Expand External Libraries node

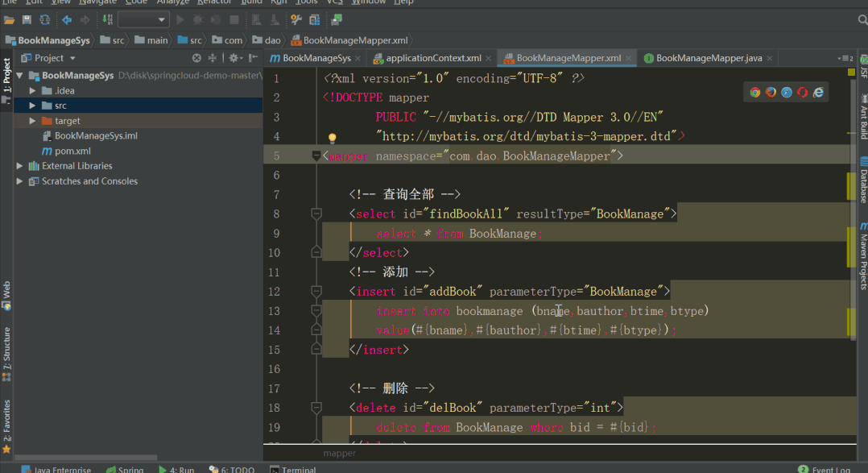click(20, 166)
